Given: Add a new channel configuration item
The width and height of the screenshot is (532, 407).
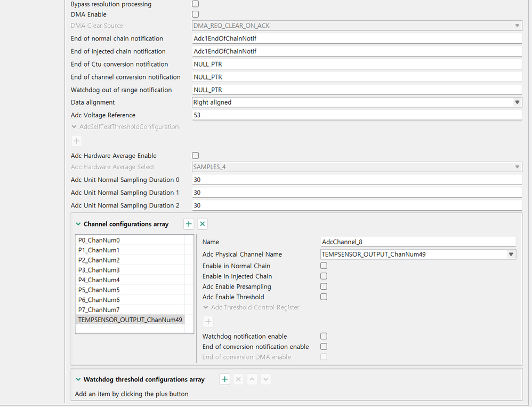Looking at the screenshot, I should (189, 224).
